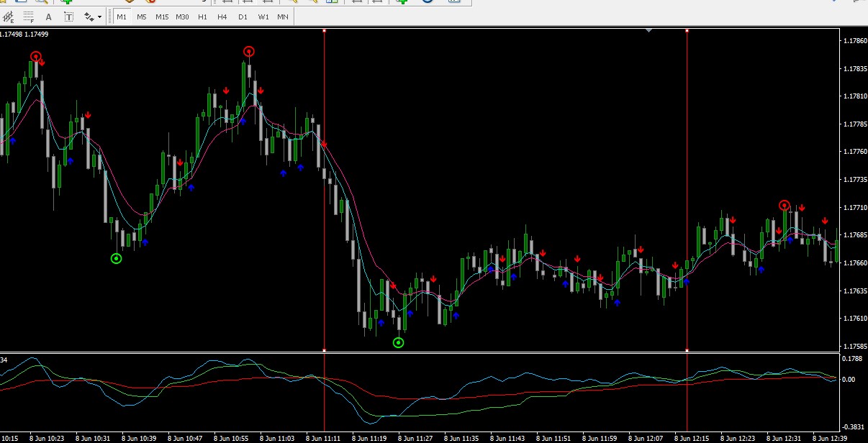Click the 1.17835 price scale label

point(854,69)
